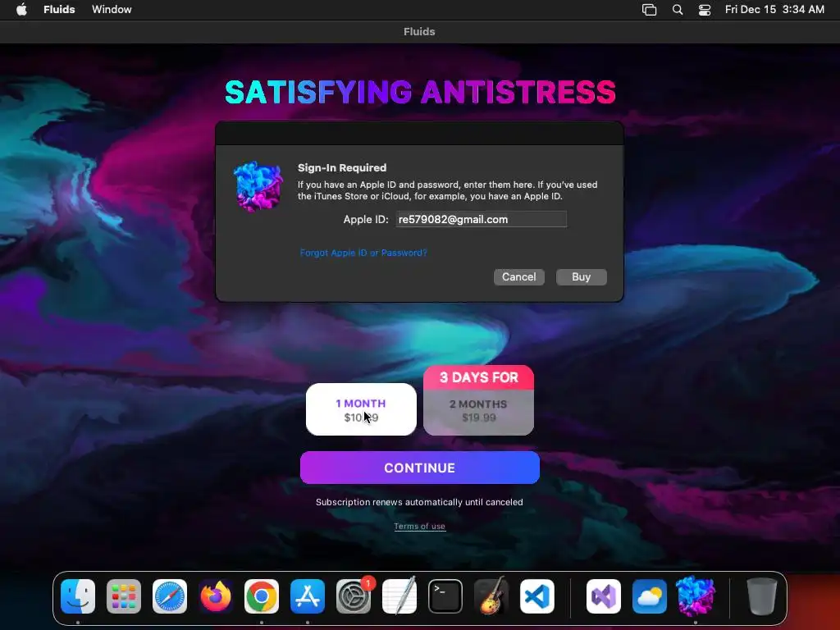Image resolution: width=840 pixels, height=630 pixels.
Task: Open System Preferences with notification badge
Action: pos(354,596)
